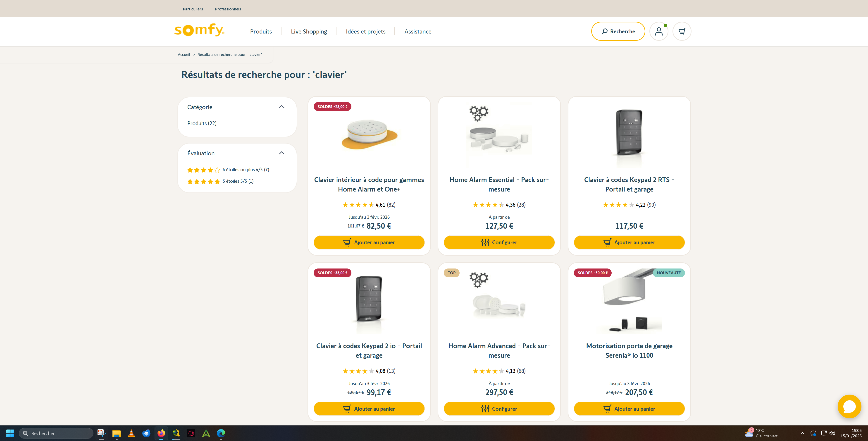Filter by 5 étoiles rating

click(238, 181)
